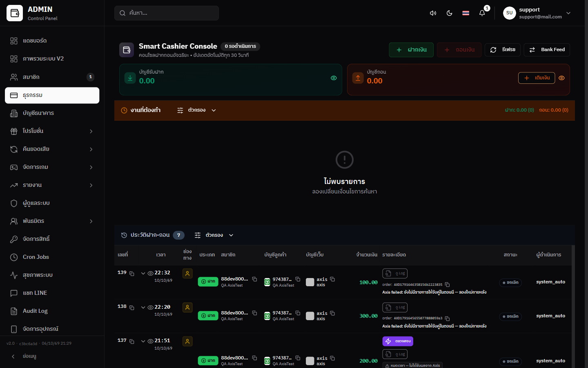588x368 pixels.
Task: Toggle visibility of withdrawal account บัญชีถอน balance
Action: point(561,78)
